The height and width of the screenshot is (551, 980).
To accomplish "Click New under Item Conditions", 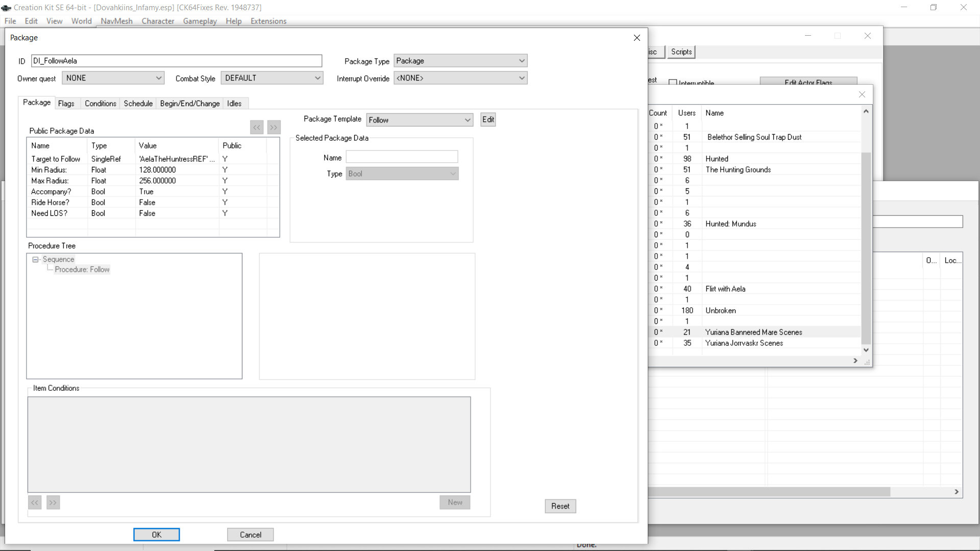I will pyautogui.click(x=455, y=503).
